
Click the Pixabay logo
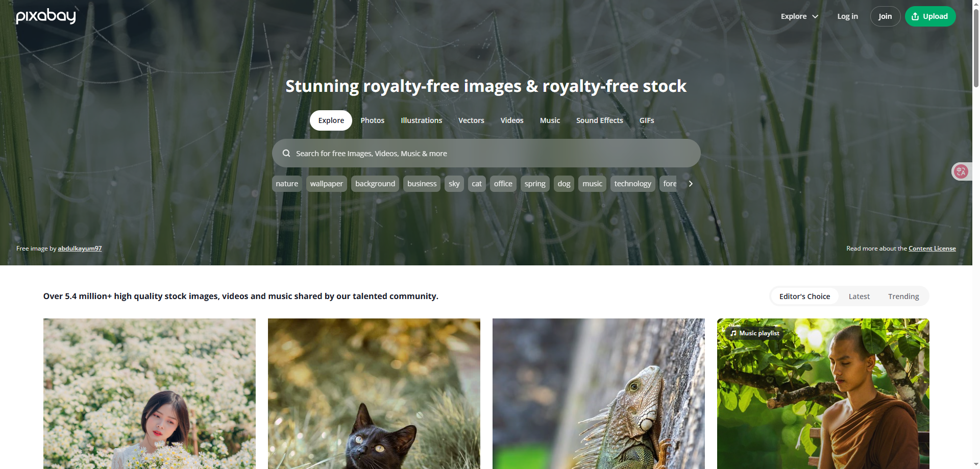[x=46, y=16]
